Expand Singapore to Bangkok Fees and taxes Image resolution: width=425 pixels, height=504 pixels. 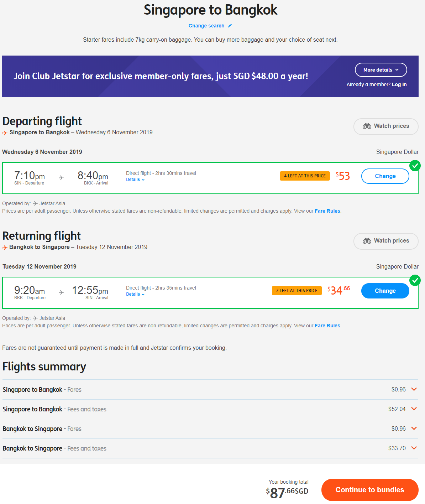pyautogui.click(x=414, y=409)
